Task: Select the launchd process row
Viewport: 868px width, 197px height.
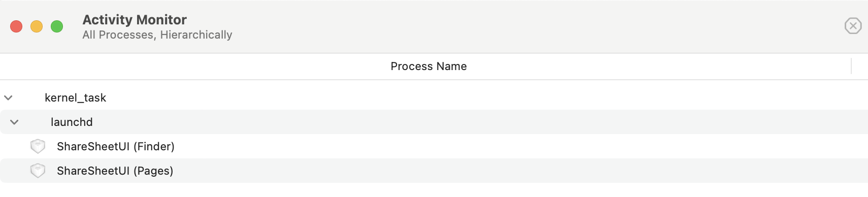Action: coord(434,122)
